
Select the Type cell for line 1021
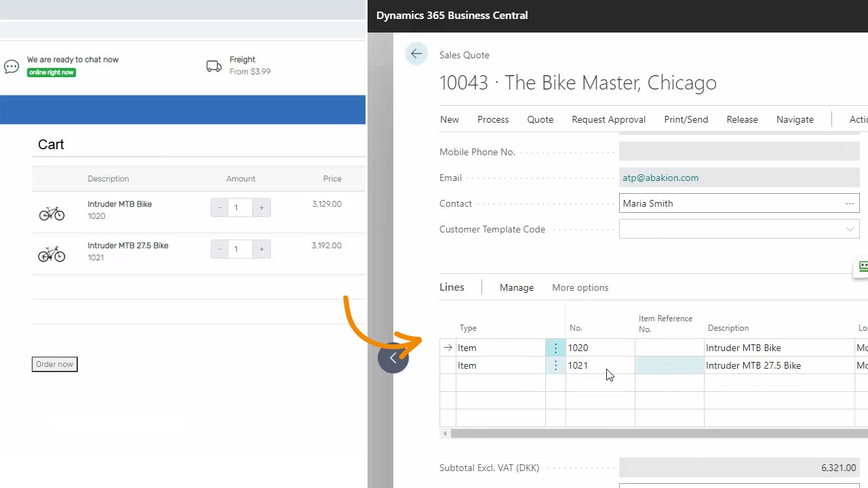(500, 365)
